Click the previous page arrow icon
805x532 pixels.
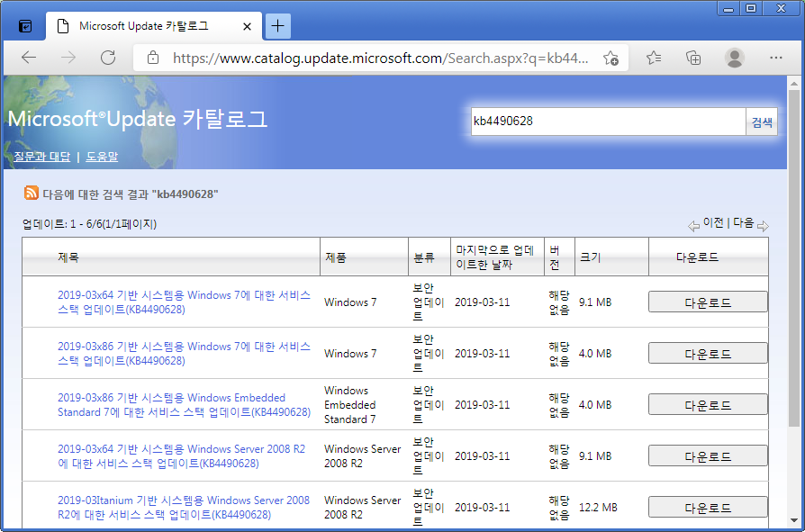click(x=693, y=226)
